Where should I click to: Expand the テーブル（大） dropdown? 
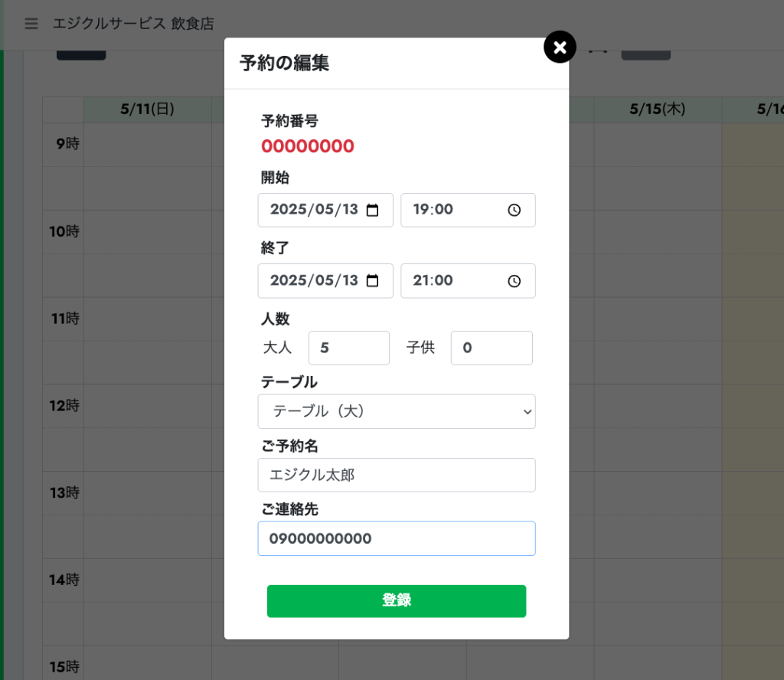397,411
